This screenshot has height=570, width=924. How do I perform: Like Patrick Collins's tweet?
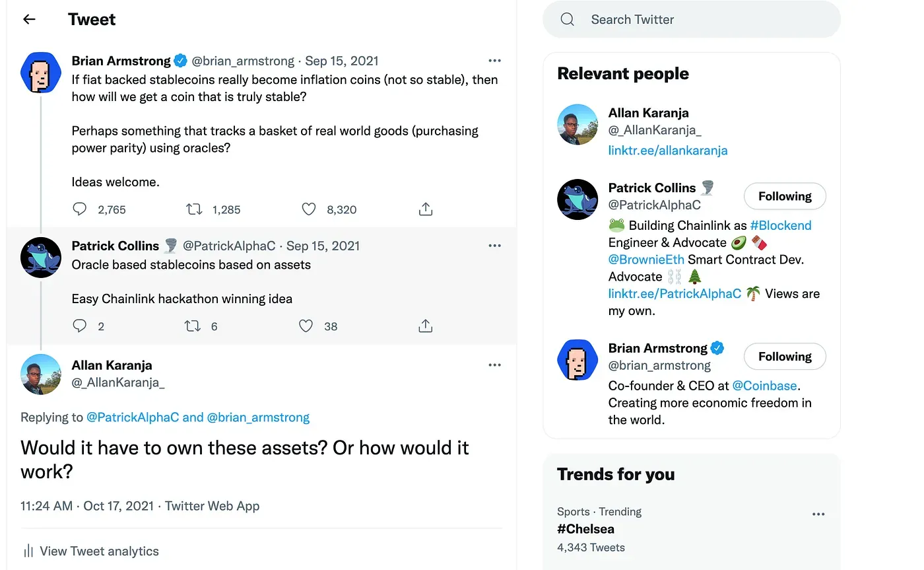(x=306, y=326)
